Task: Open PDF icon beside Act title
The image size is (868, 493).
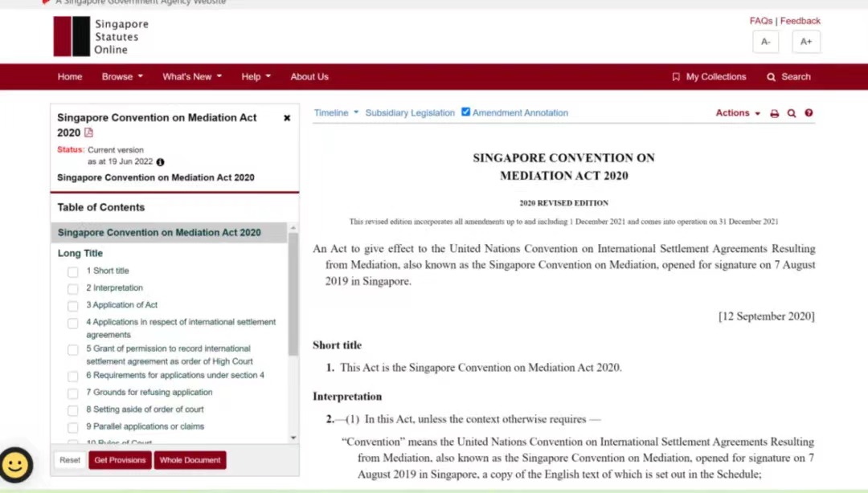Action: pos(88,132)
